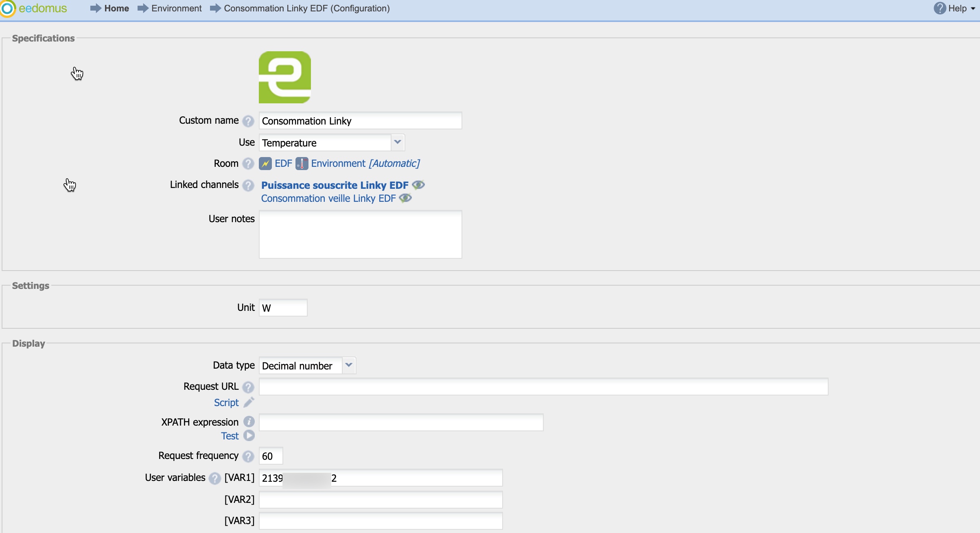Open the Environment [Automatic] room link
Image resolution: width=980 pixels, height=533 pixels.
click(x=365, y=164)
